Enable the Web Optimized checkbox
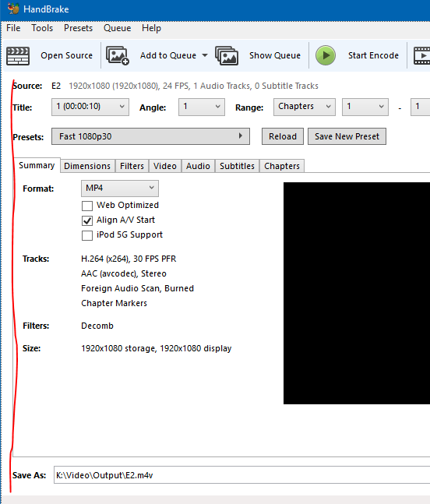The height and width of the screenshot is (504, 430). [87, 206]
